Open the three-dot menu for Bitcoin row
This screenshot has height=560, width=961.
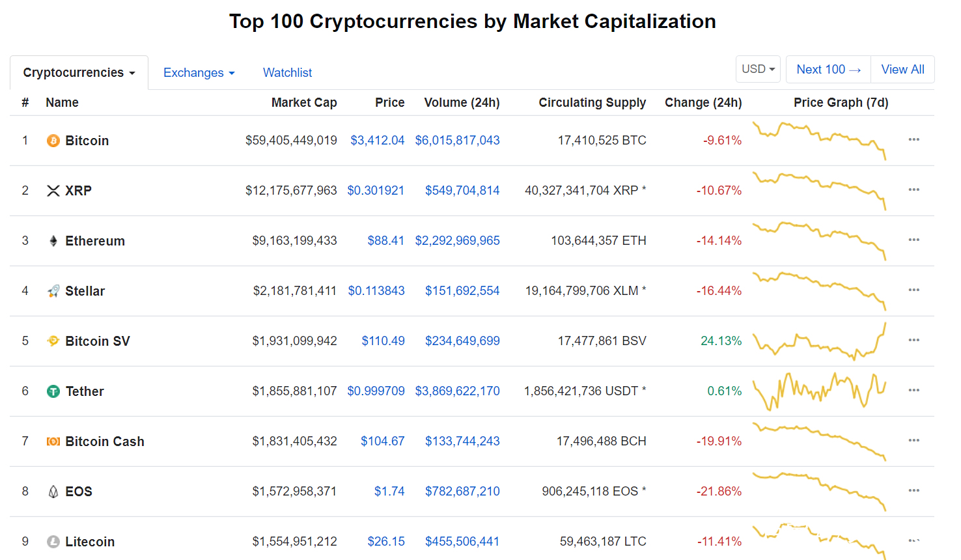[x=913, y=139]
